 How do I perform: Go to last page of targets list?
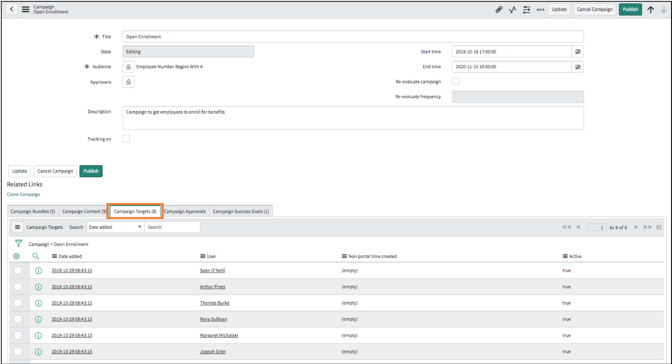coord(648,227)
